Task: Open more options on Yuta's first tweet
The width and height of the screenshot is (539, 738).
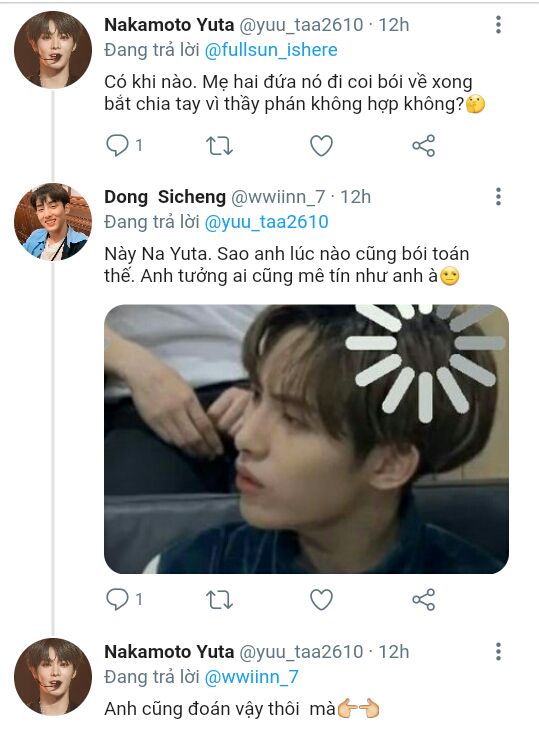Action: [x=498, y=24]
